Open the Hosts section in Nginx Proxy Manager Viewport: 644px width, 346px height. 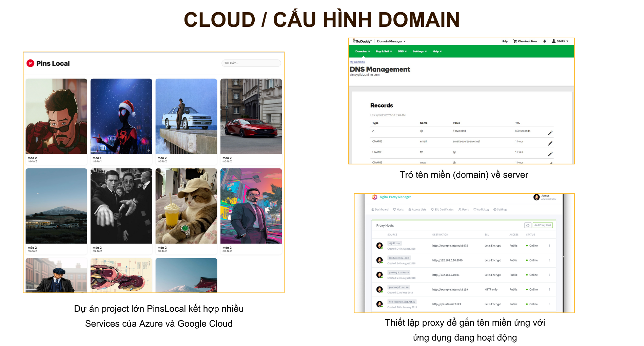(398, 209)
